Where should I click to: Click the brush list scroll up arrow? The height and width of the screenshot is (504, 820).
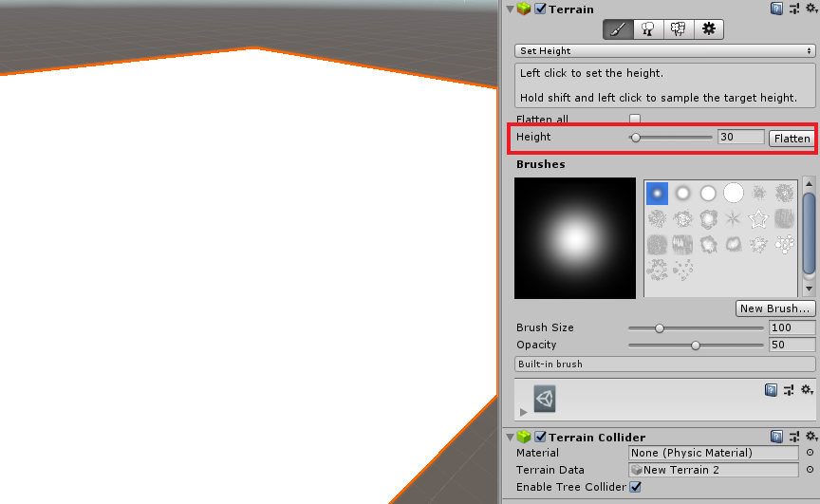pos(809,184)
